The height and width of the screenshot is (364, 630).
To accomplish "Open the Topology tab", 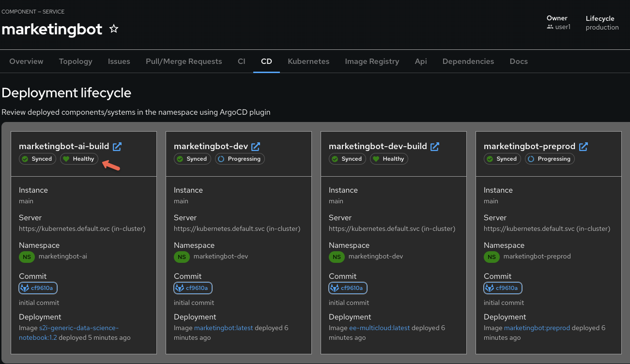I will [76, 61].
